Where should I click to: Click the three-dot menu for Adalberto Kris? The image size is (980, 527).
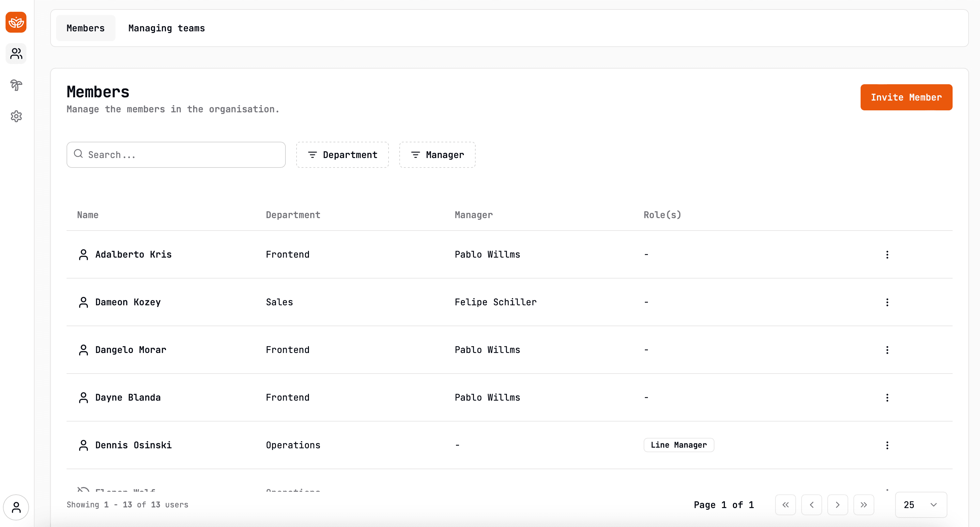tap(887, 254)
